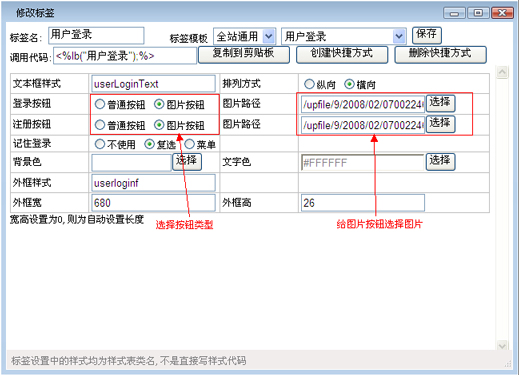Click the 保存 button

tap(427, 35)
